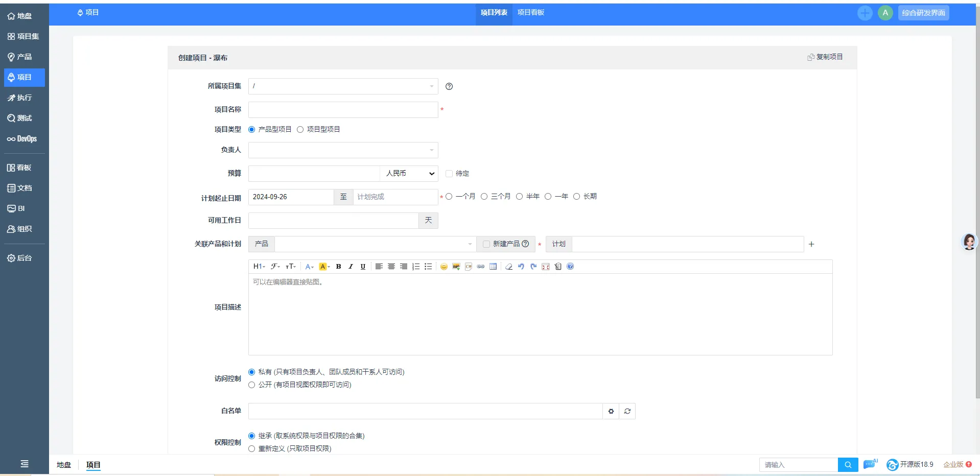Viewport: 980px width, 476px height.
Task: Open the emoticon picker
Action: coord(444,267)
